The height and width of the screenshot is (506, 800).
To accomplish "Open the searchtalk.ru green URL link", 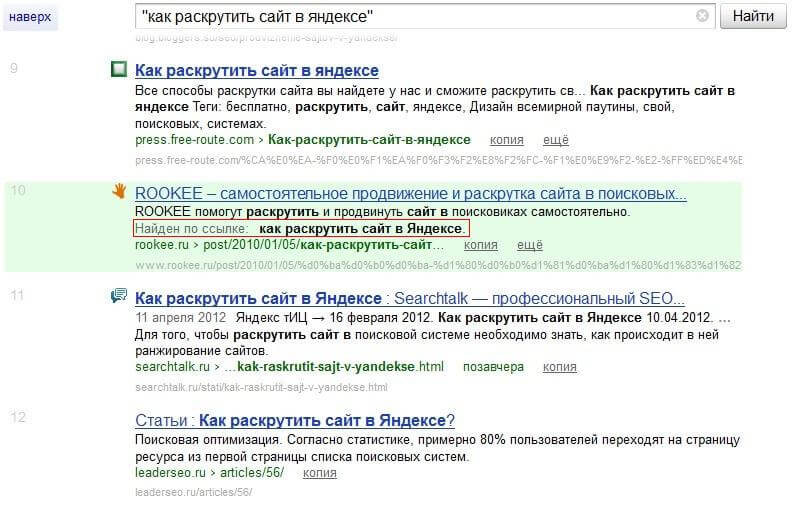I will pyautogui.click(x=288, y=367).
